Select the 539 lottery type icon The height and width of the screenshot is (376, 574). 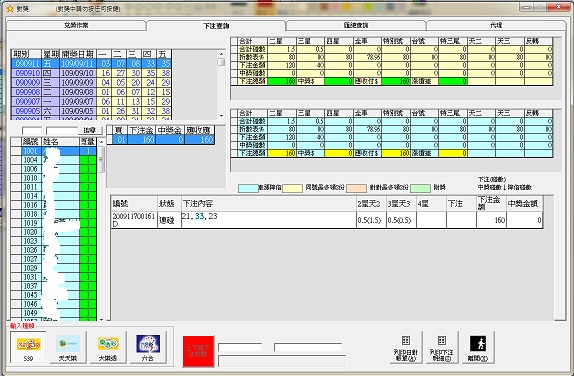[29, 347]
